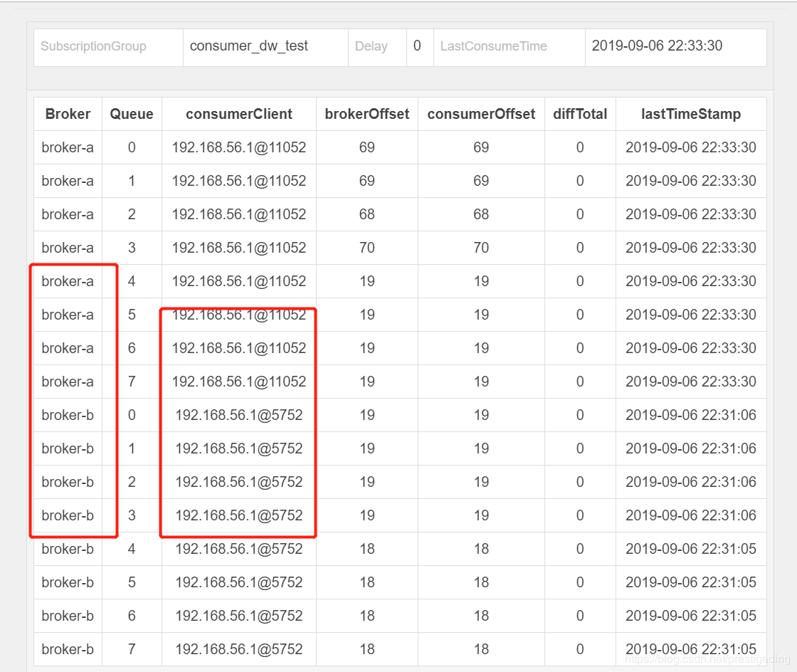Click the consumerOffset column header
This screenshot has height=672, width=797.
click(x=481, y=114)
